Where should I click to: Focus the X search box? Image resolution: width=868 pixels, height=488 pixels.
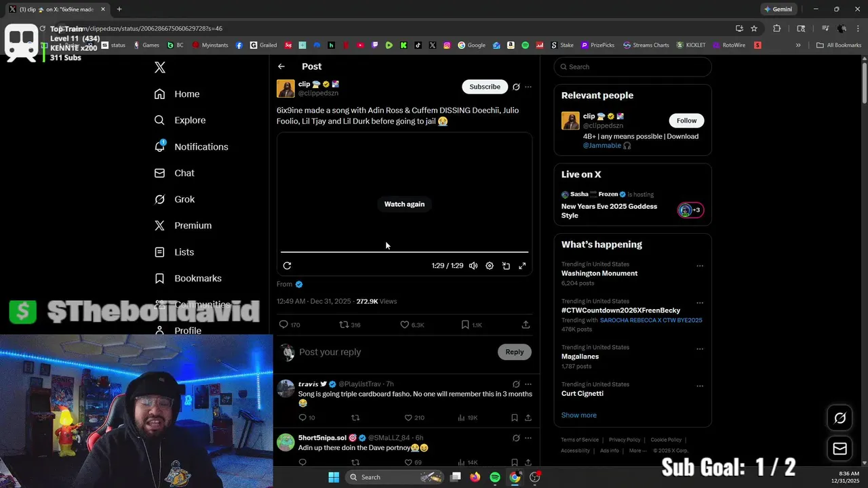633,66
